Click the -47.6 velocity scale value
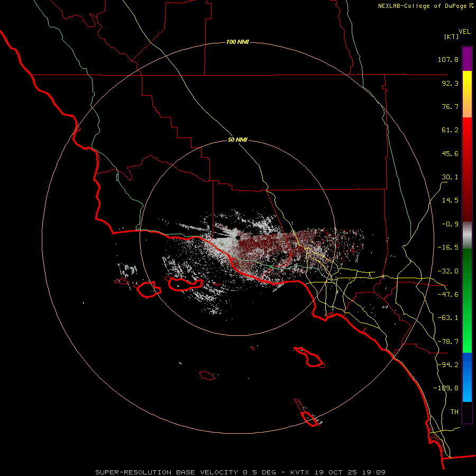The image size is (476, 476). click(x=448, y=295)
